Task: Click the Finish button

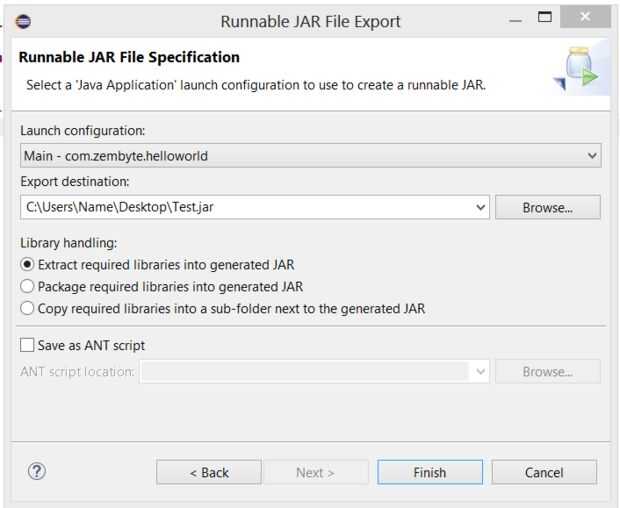Action: pyautogui.click(x=429, y=472)
